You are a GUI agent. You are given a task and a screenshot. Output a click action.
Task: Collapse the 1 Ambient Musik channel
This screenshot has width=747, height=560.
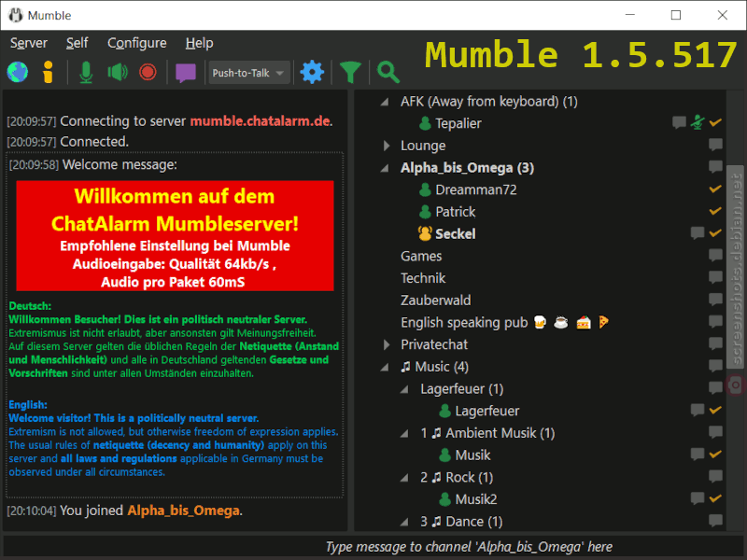[404, 433]
